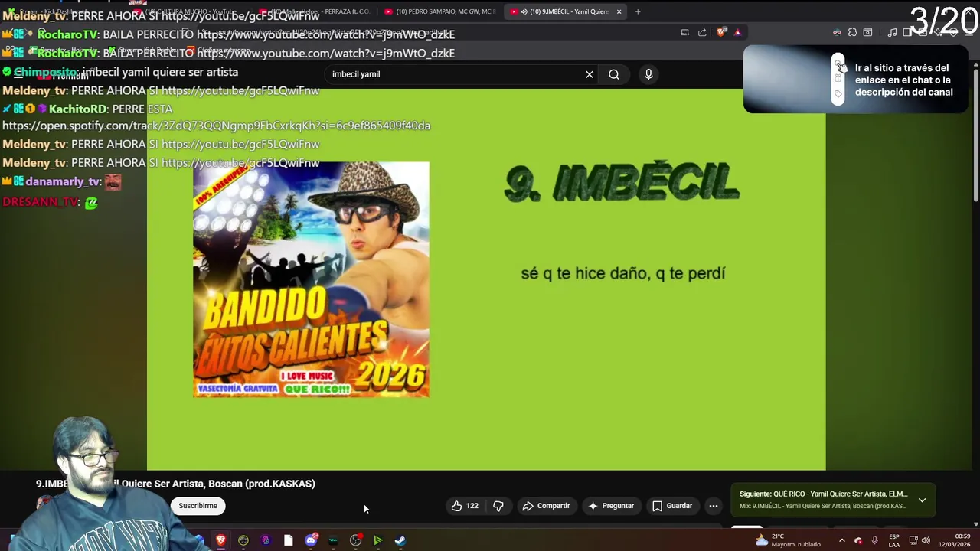Screen dimensions: 980x551
Task: Show hidden system tray icons chevron
Action: tap(841, 540)
